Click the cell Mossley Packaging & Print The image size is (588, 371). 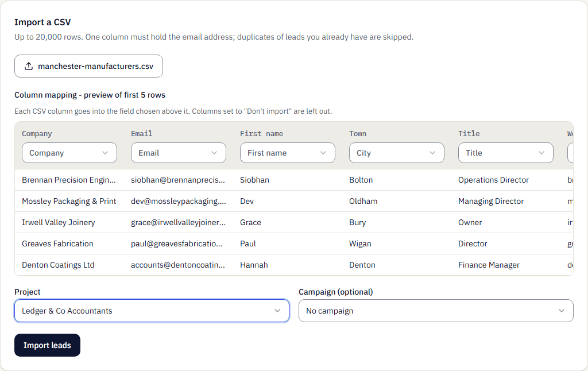[x=69, y=201]
